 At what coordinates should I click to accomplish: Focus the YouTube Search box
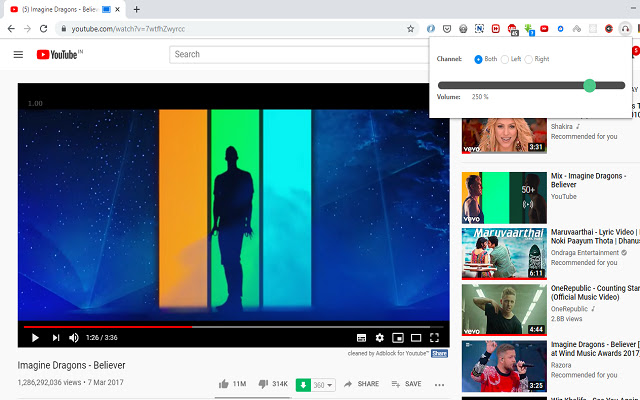coord(299,54)
